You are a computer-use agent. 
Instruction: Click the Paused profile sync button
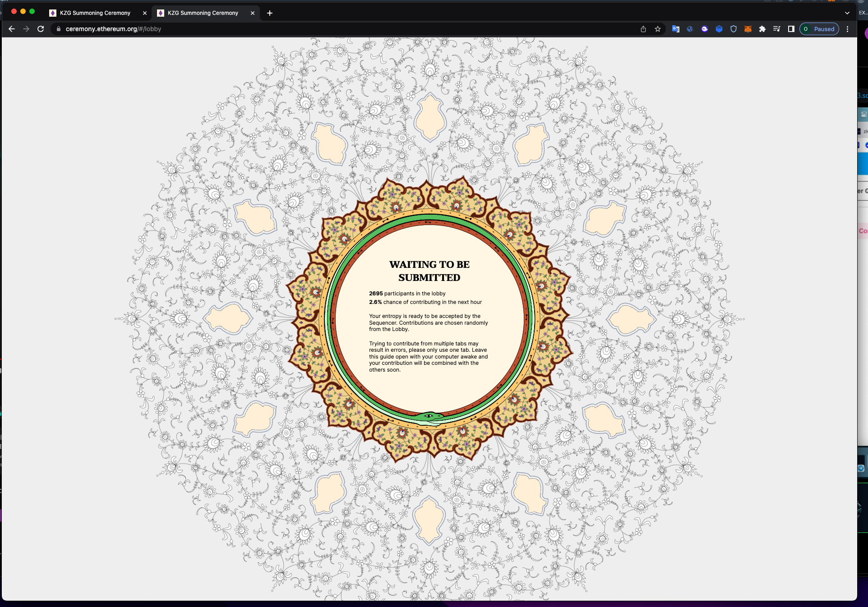[819, 29]
